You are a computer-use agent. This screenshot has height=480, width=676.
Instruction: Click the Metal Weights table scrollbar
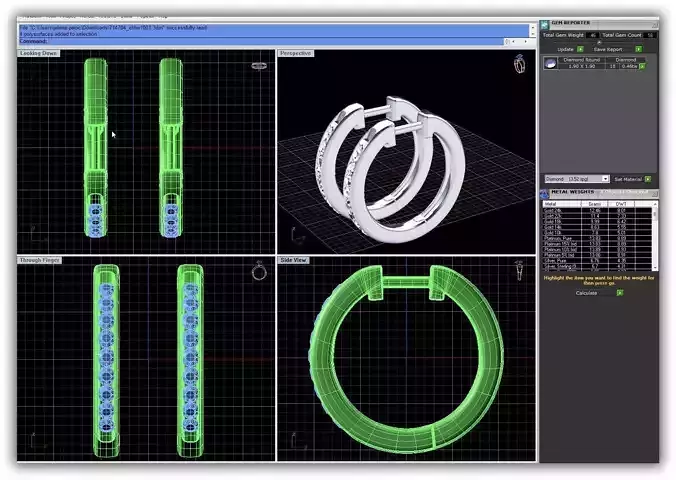tap(655, 236)
